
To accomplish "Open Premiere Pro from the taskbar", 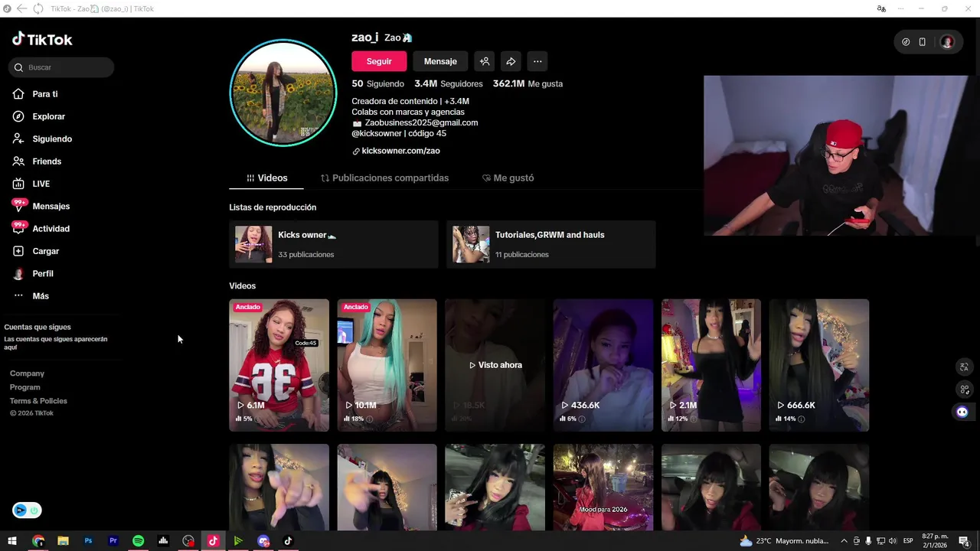I will (113, 541).
